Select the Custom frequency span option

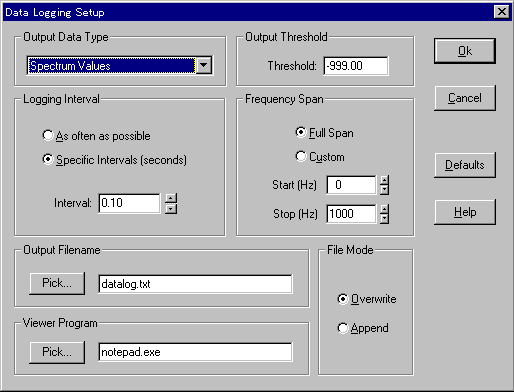(x=320, y=157)
